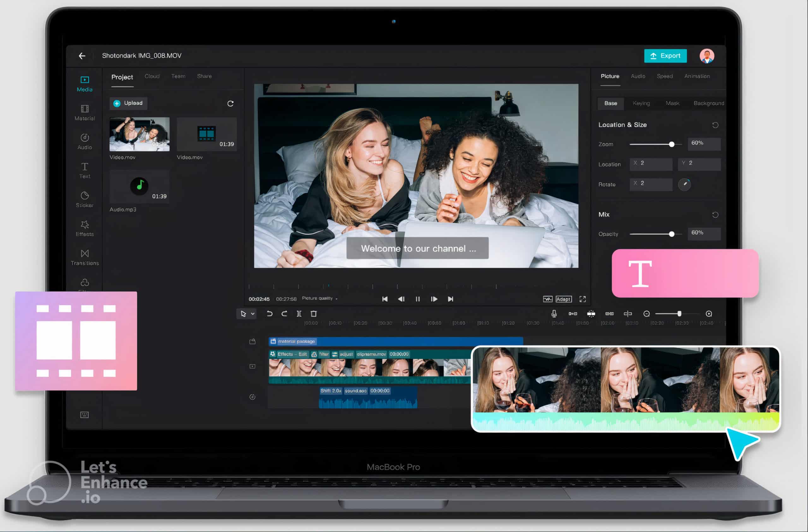Step back one frame

point(401,299)
